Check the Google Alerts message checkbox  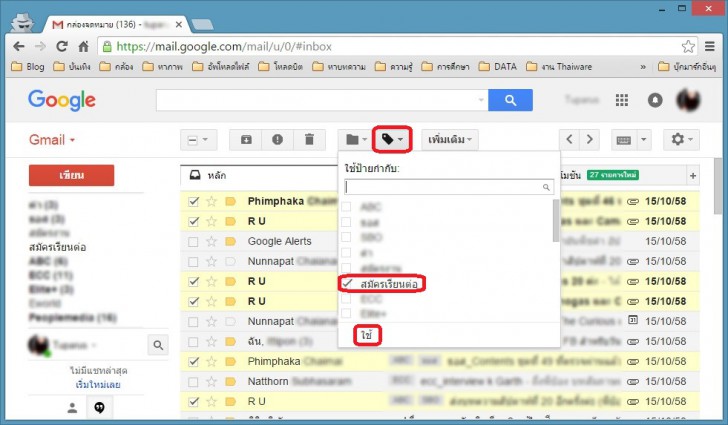(193, 242)
